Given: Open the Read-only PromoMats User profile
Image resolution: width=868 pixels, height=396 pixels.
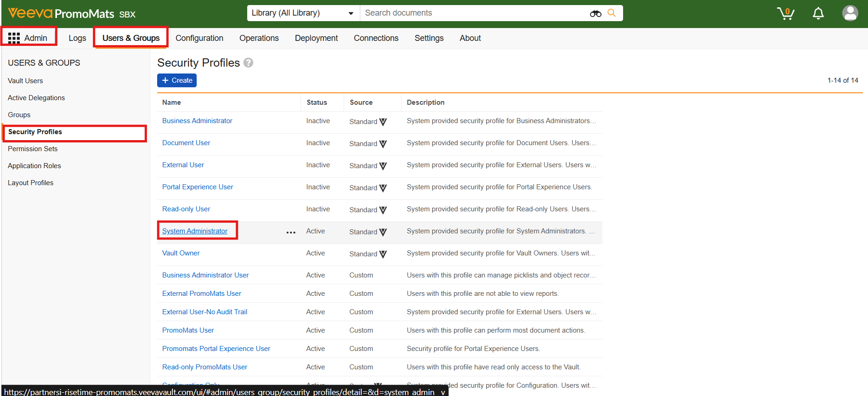Looking at the screenshot, I should pyautogui.click(x=204, y=367).
